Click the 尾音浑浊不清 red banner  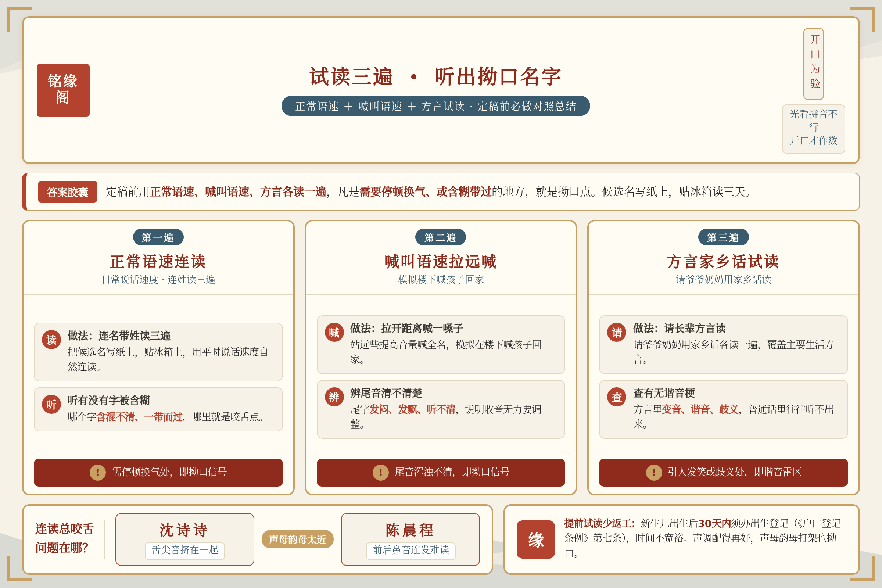(x=441, y=473)
